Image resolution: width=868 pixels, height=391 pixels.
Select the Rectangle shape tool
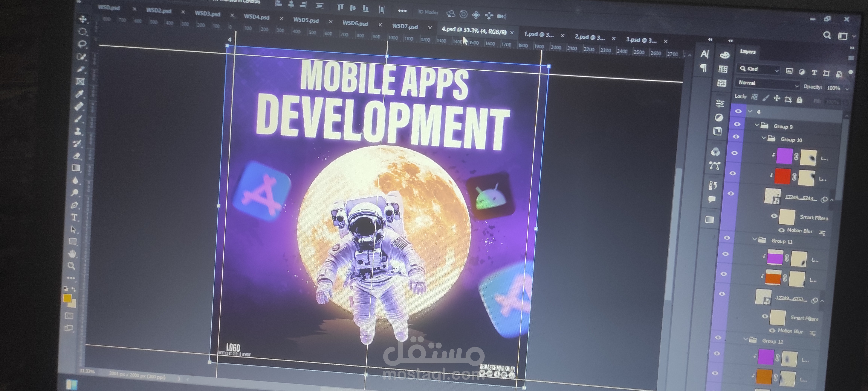73,242
